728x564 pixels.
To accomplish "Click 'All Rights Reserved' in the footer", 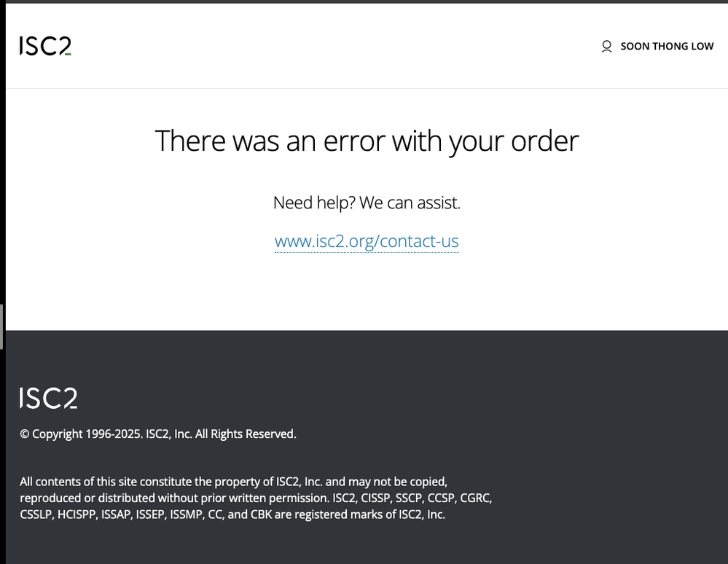I will [246, 434].
